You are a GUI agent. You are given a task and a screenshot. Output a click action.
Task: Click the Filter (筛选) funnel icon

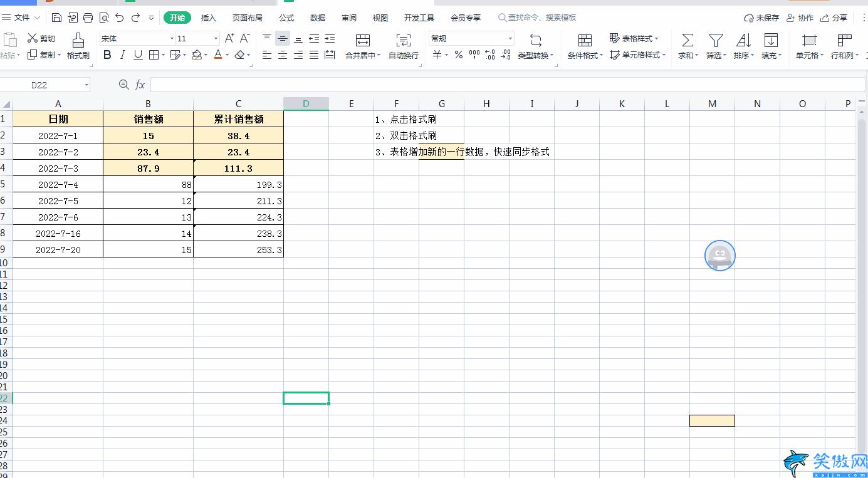click(x=716, y=41)
